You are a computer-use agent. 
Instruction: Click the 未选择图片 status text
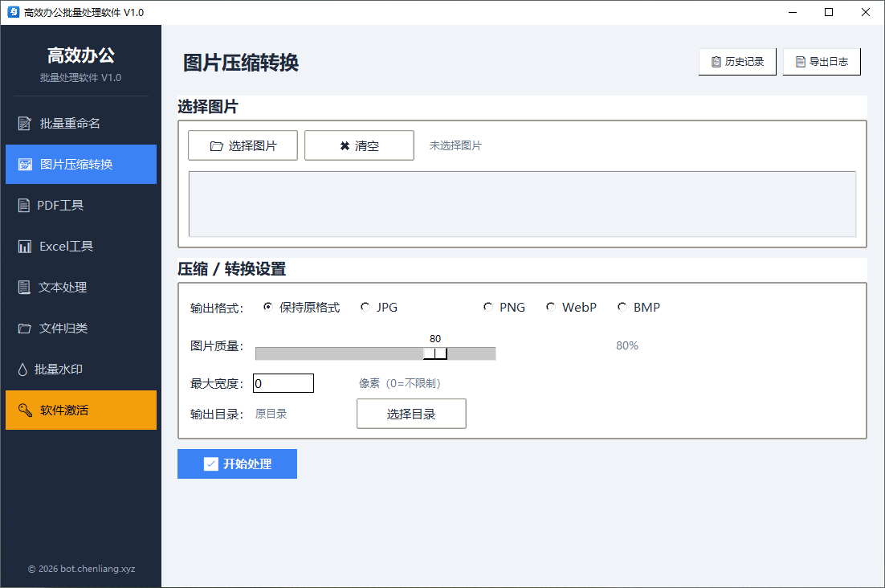tap(455, 145)
